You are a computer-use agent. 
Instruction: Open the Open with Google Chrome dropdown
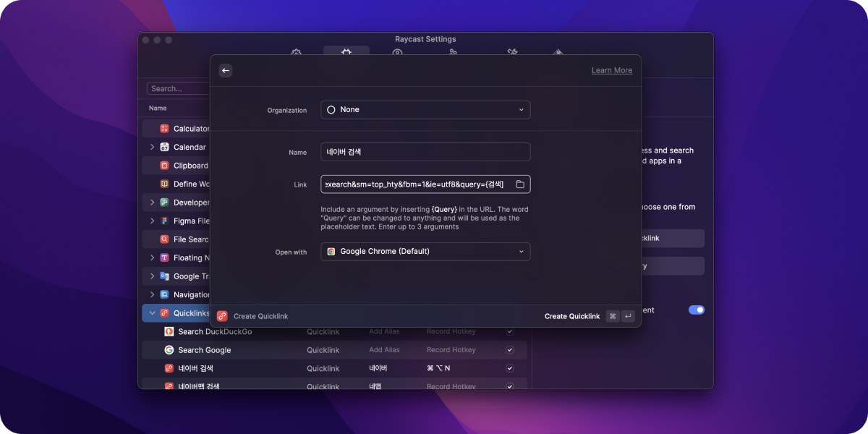425,251
